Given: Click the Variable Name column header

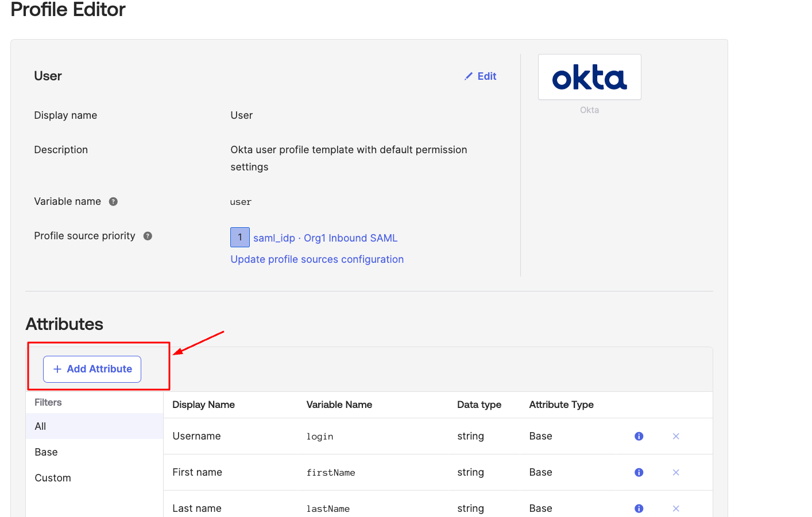Looking at the screenshot, I should point(339,405).
